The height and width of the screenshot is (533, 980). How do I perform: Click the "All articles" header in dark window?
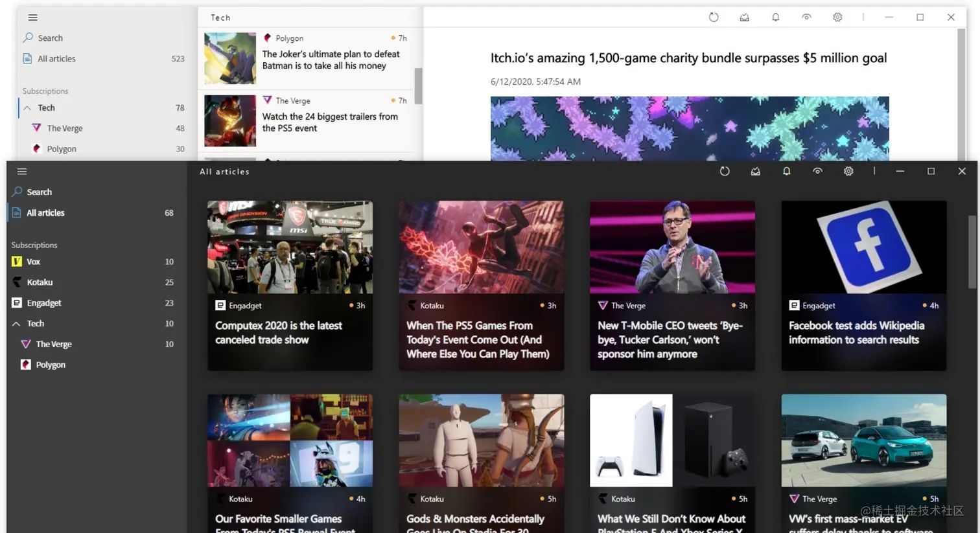point(224,172)
